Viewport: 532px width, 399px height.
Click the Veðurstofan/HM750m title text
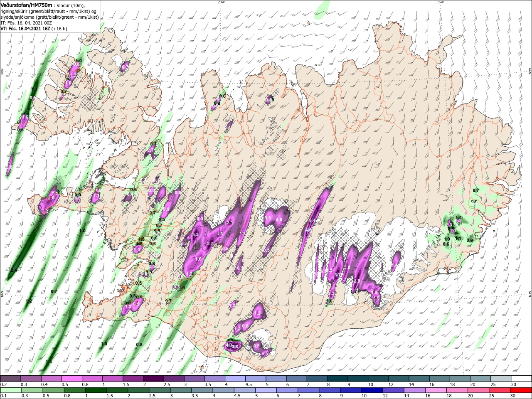(x=26, y=5)
